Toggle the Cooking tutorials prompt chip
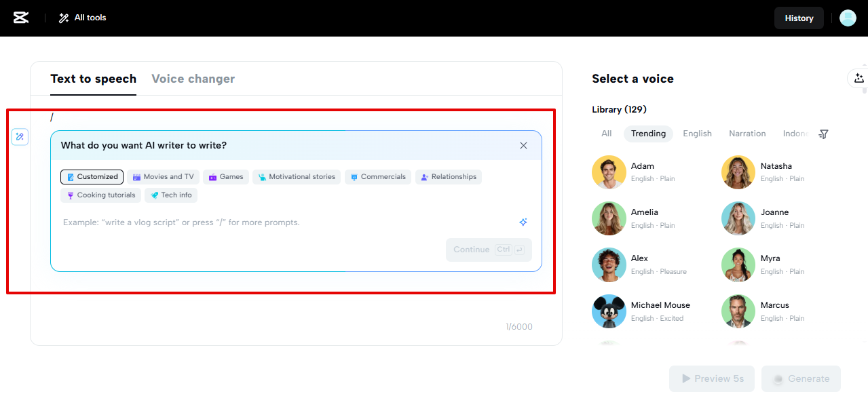The width and height of the screenshot is (868, 411). point(100,195)
